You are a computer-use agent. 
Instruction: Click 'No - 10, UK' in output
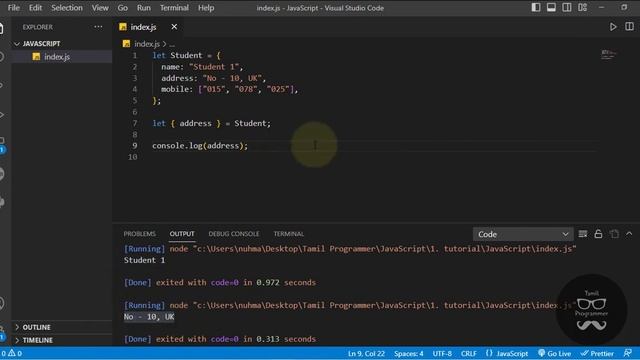(149, 317)
